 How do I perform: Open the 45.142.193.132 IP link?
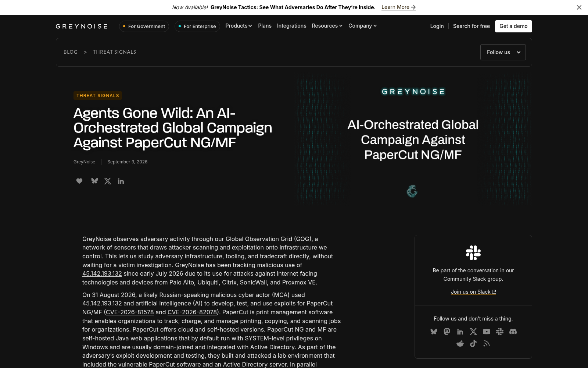(102, 273)
